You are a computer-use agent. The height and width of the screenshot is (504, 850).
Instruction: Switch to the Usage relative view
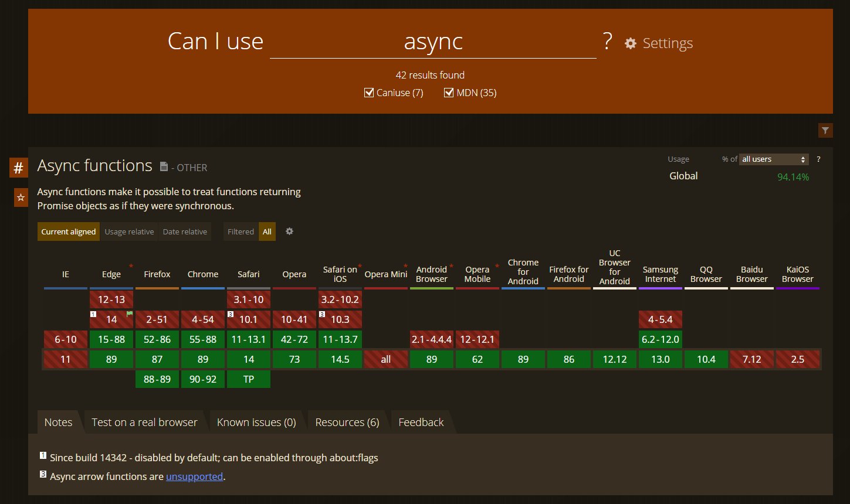[129, 231]
